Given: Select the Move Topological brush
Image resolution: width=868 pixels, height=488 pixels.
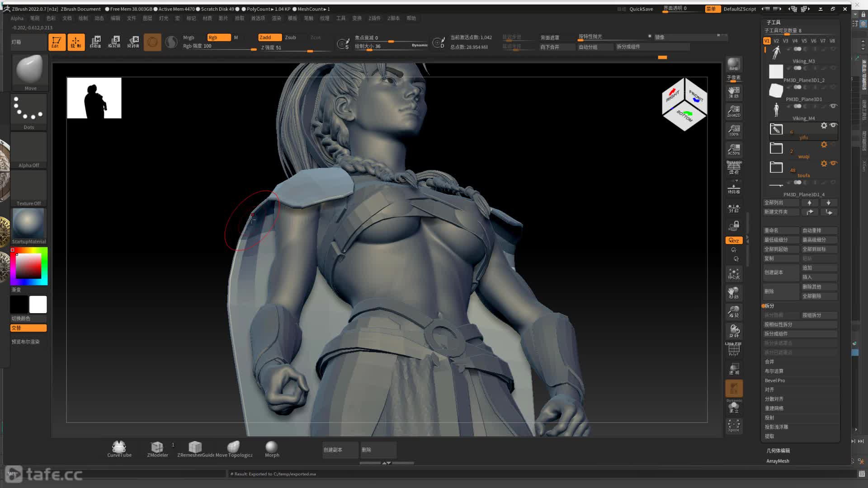Looking at the screenshot, I should [234, 449].
